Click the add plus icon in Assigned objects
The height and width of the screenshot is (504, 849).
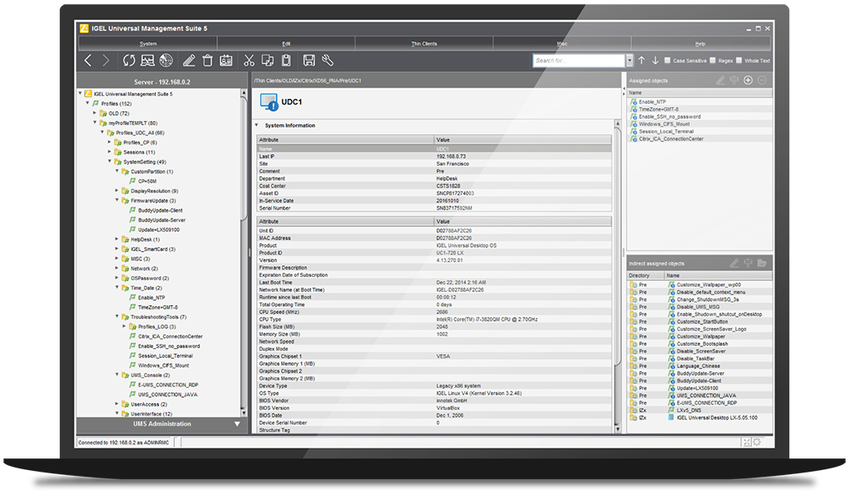click(x=748, y=80)
